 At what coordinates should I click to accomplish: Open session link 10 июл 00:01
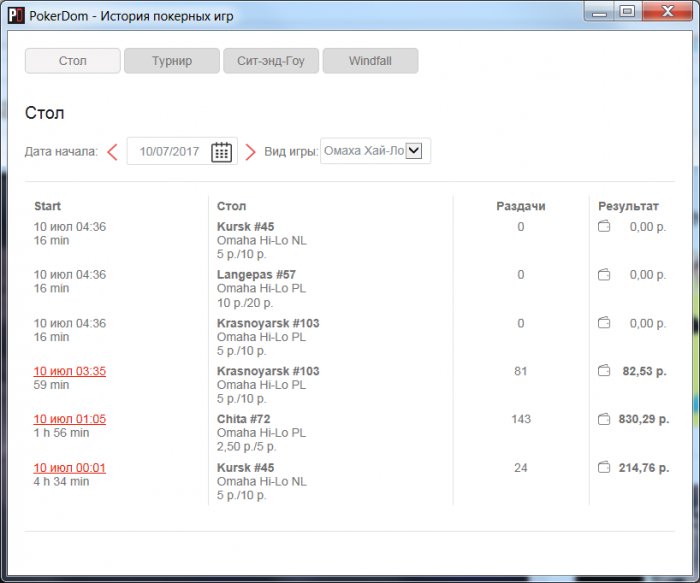70,468
